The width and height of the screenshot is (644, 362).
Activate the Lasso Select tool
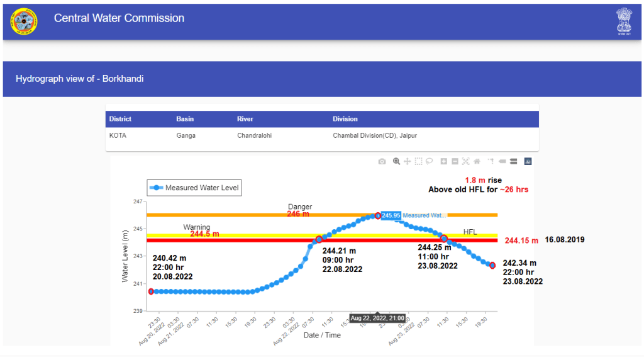point(429,162)
